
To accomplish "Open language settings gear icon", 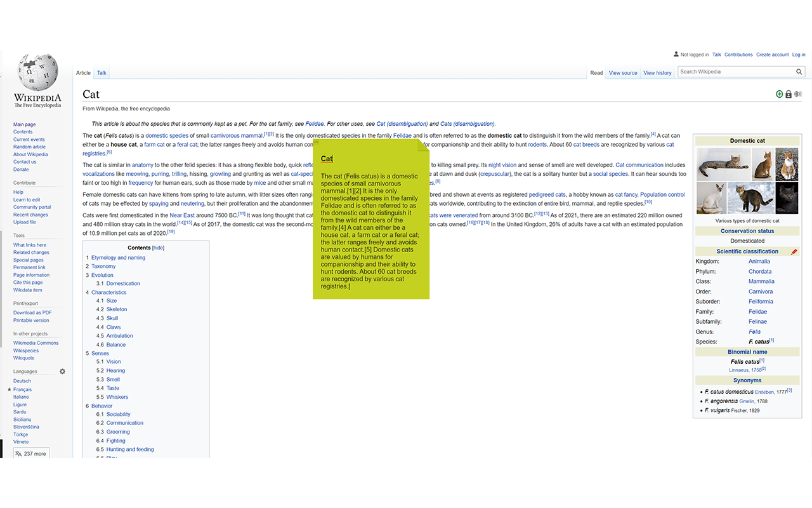I will (62, 371).
